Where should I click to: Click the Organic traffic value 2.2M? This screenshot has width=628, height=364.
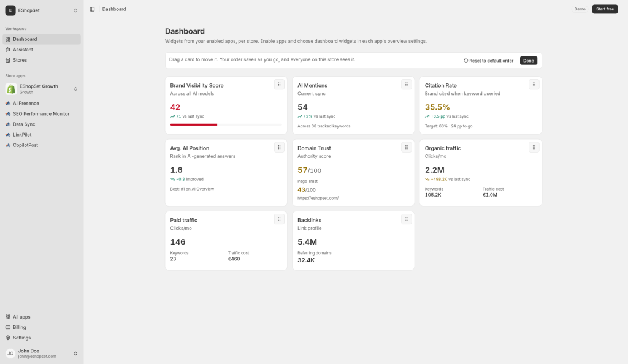pos(435,170)
